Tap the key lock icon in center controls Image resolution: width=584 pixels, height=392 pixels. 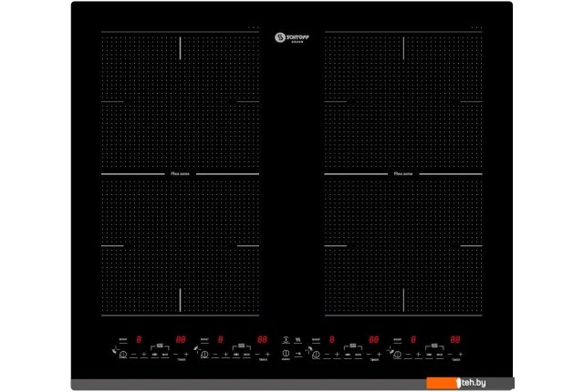pos(297,354)
